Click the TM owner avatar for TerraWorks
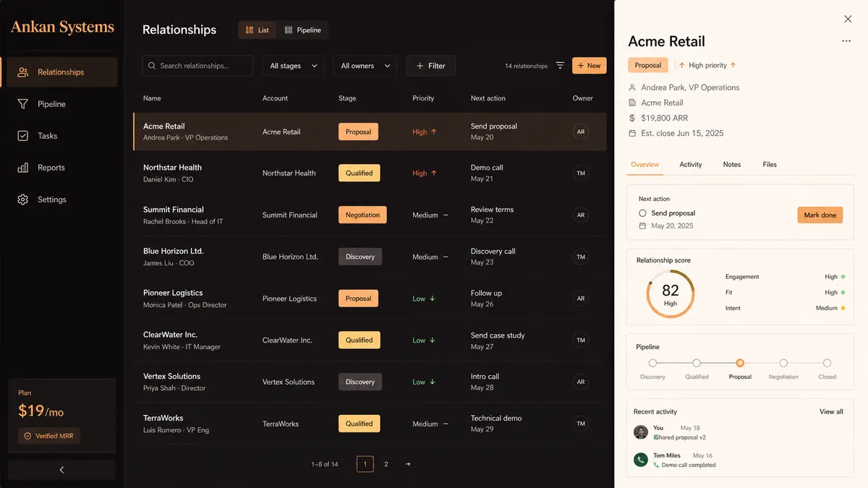The width and height of the screenshot is (868, 488). pyautogui.click(x=581, y=424)
